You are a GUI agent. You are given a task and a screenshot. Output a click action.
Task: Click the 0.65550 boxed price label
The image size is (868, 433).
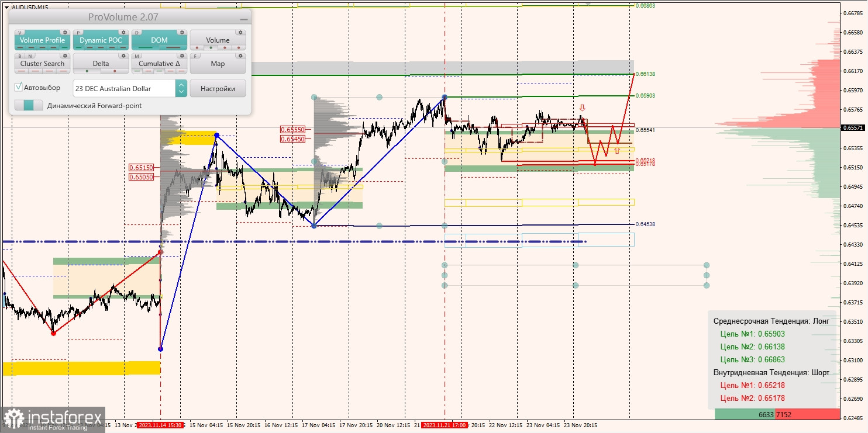pyautogui.click(x=292, y=130)
